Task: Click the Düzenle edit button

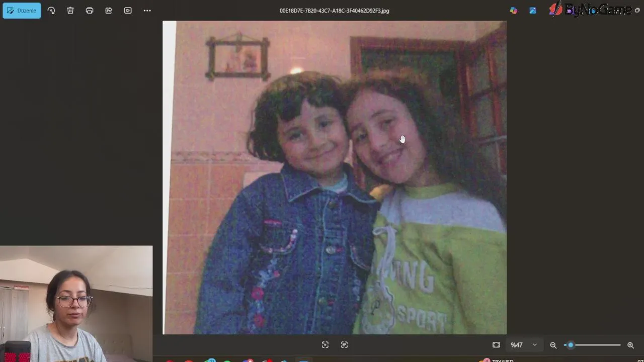Action: point(22,11)
